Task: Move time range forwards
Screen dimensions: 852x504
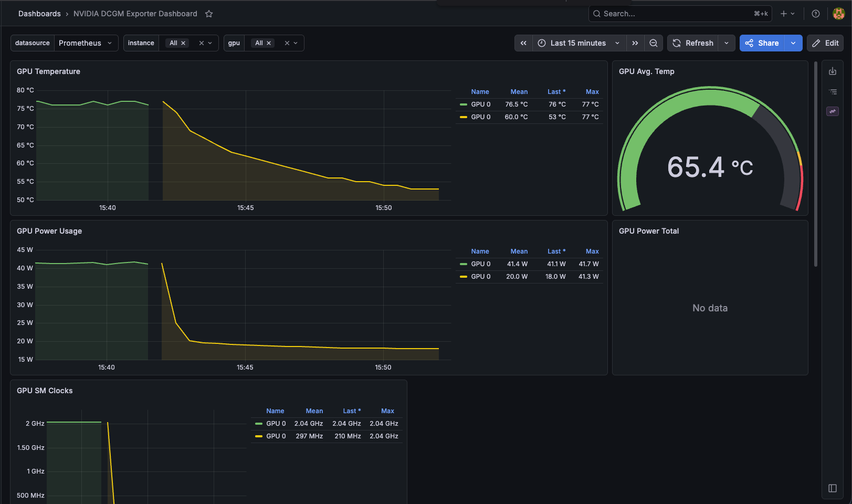Action: pyautogui.click(x=635, y=43)
